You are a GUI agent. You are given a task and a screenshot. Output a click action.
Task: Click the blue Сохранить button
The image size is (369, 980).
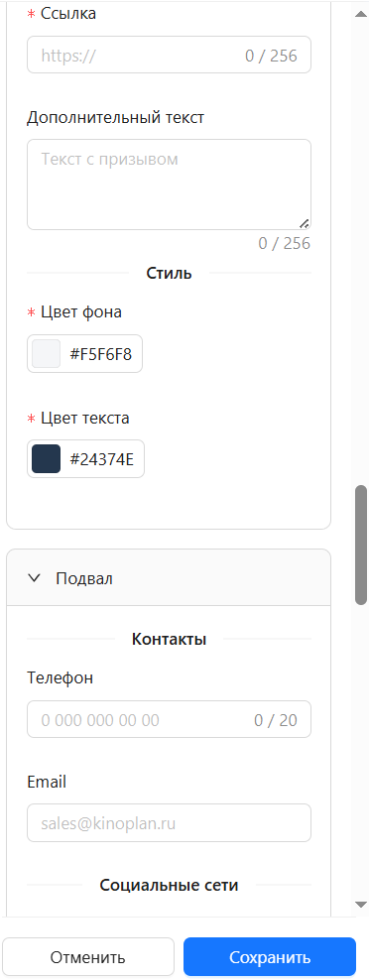click(270, 957)
